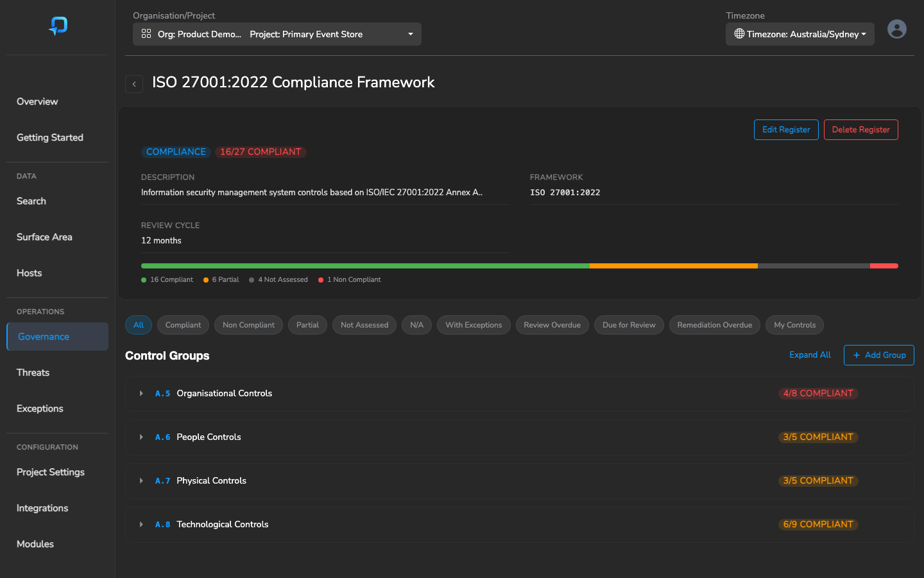Show only My Controls
The width and height of the screenshot is (924, 578).
(794, 325)
